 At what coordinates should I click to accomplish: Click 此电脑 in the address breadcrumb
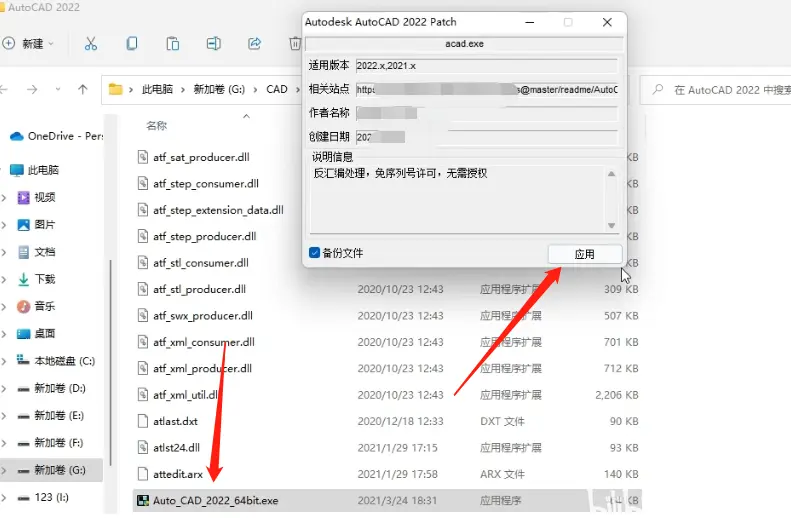coord(157,89)
